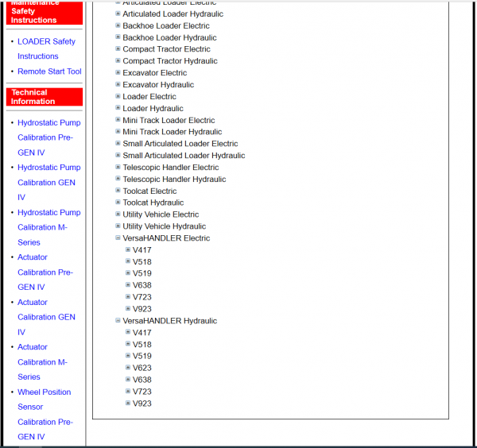The width and height of the screenshot is (477, 448).
Task: Open Hydrostatic Pump Calibration M-Series link
Action: [48, 227]
